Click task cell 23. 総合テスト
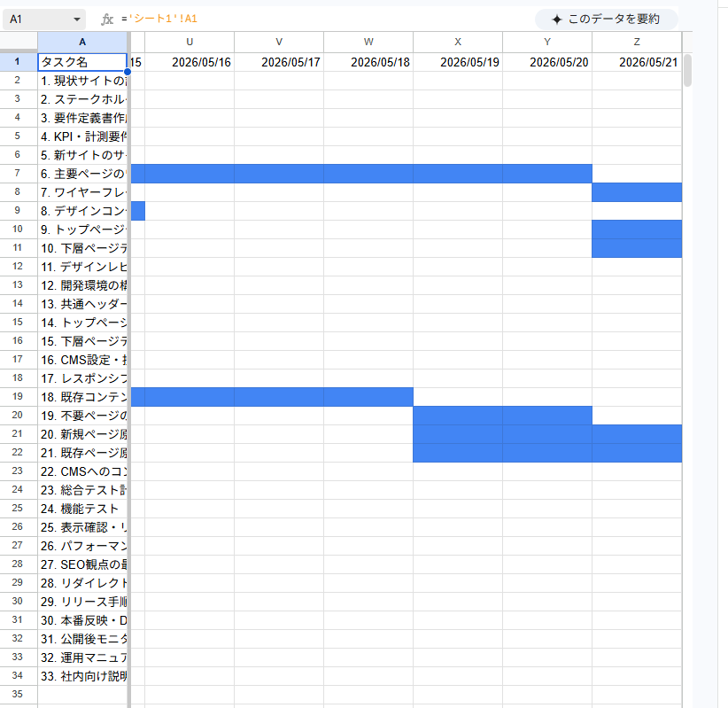Screen dimensions: 728x708 [x=82, y=490]
